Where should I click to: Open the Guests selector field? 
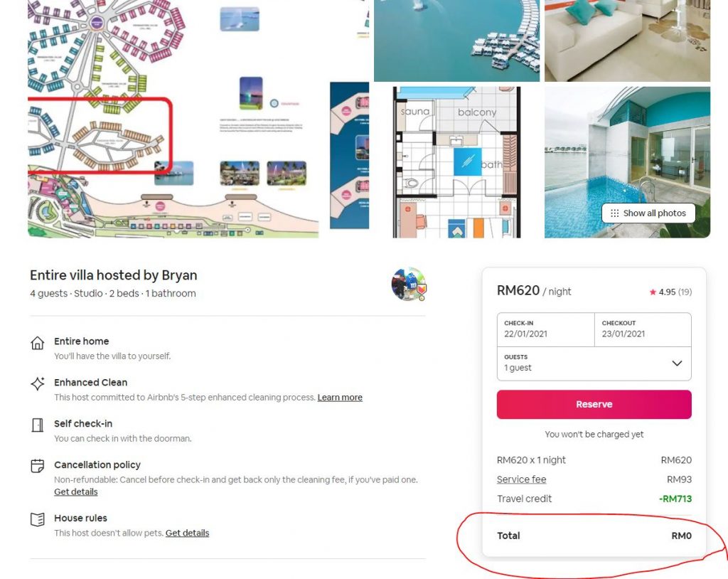(594, 363)
